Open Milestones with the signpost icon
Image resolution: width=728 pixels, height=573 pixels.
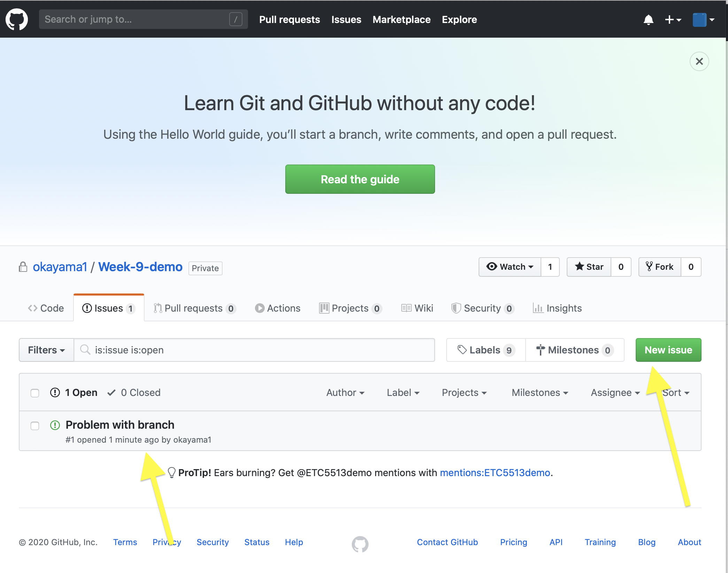[x=574, y=350]
